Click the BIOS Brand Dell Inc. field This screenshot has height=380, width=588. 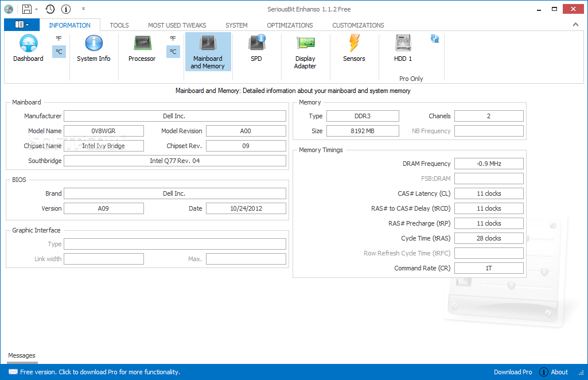pyautogui.click(x=175, y=193)
